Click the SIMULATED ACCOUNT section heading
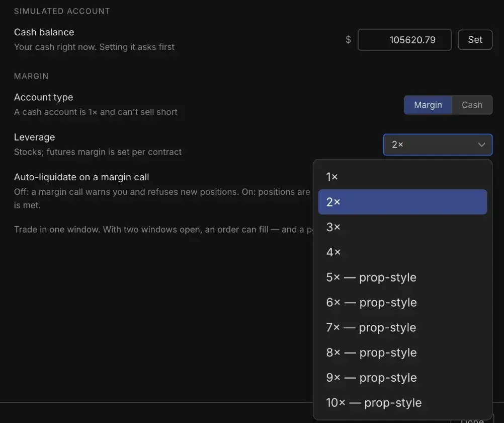The height and width of the screenshot is (423, 504). pyautogui.click(x=62, y=11)
